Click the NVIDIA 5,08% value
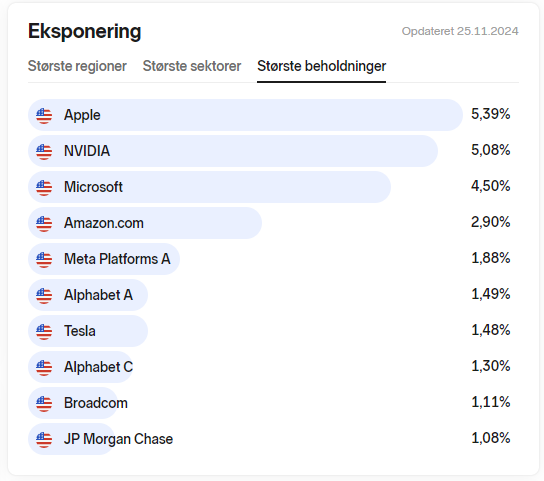Viewport: 544px width, 481px height. 491,150
